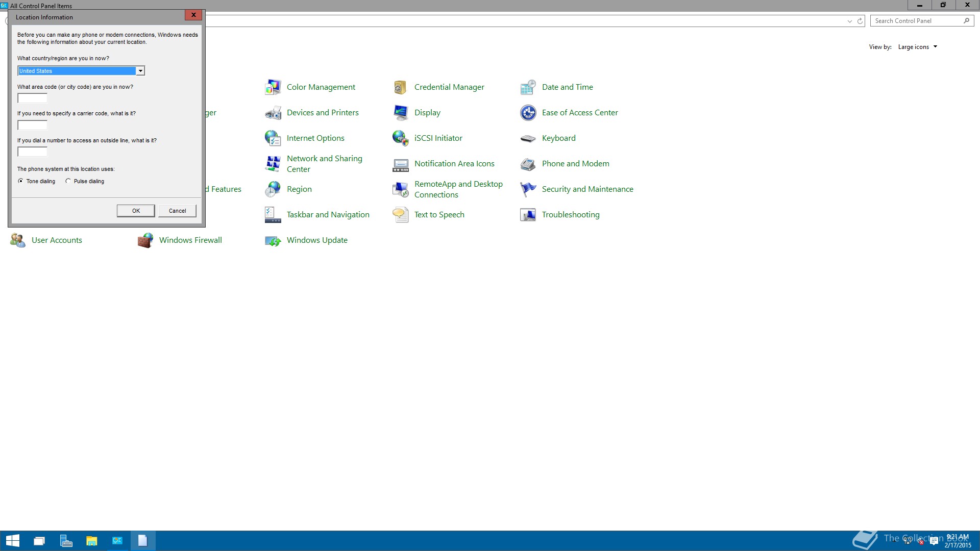The height and width of the screenshot is (551, 980).
Task: Open the Security and Maintenance flag icon
Action: click(528, 189)
